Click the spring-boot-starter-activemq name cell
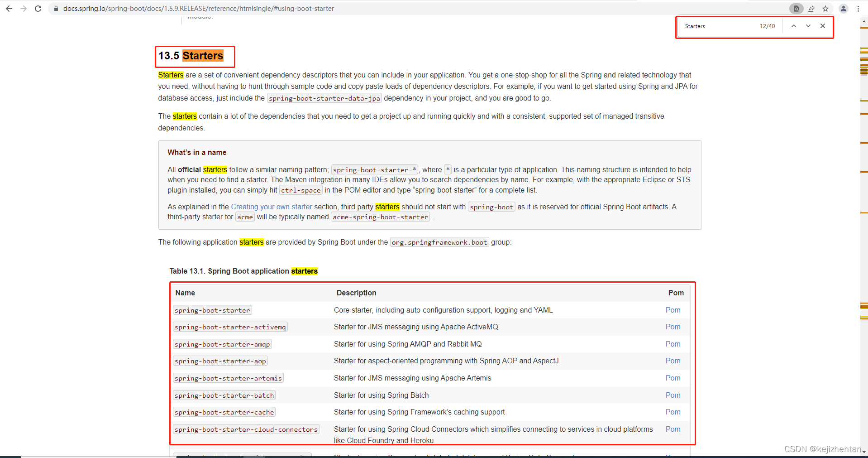Screen dimensions: 868x458 coord(230,327)
